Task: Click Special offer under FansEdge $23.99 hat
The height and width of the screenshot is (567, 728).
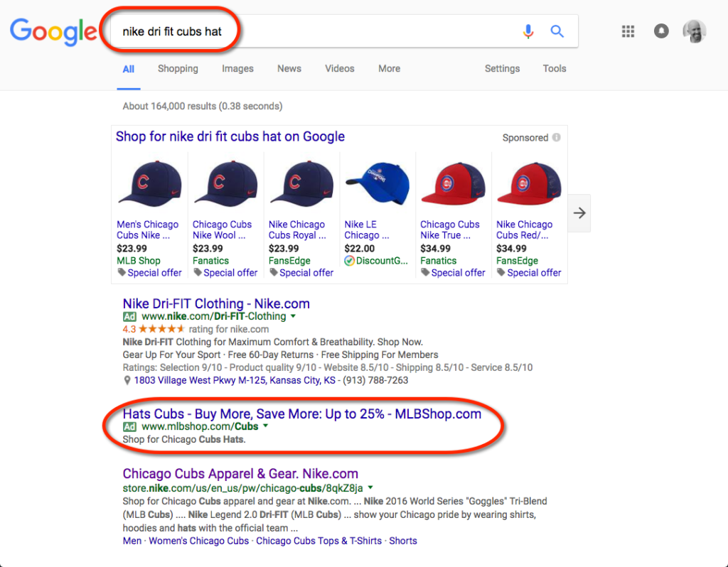Action: coord(306,273)
